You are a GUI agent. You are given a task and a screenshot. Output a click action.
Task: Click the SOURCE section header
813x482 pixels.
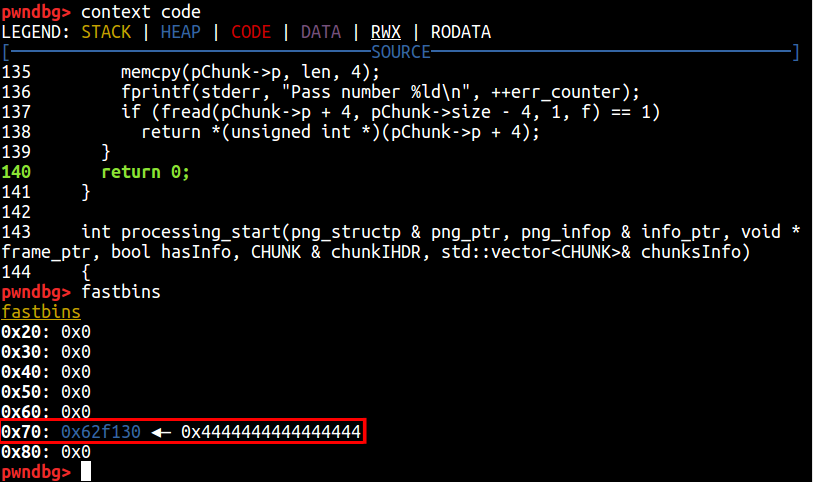click(400, 52)
